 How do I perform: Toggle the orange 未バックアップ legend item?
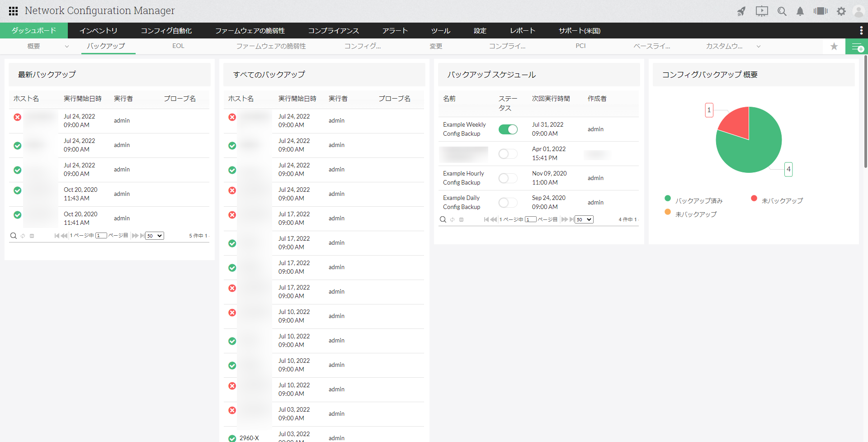pyautogui.click(x=691, y=214)
